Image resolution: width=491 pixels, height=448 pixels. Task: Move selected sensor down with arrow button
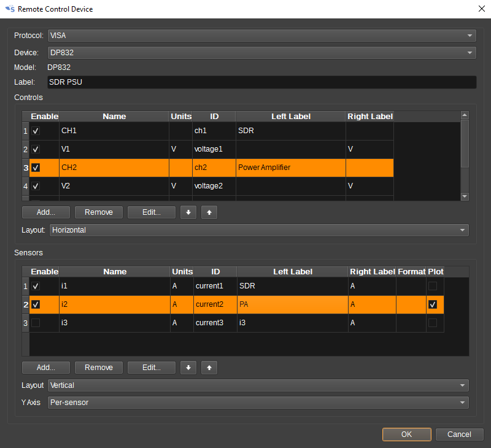click(x=188, y=368)
